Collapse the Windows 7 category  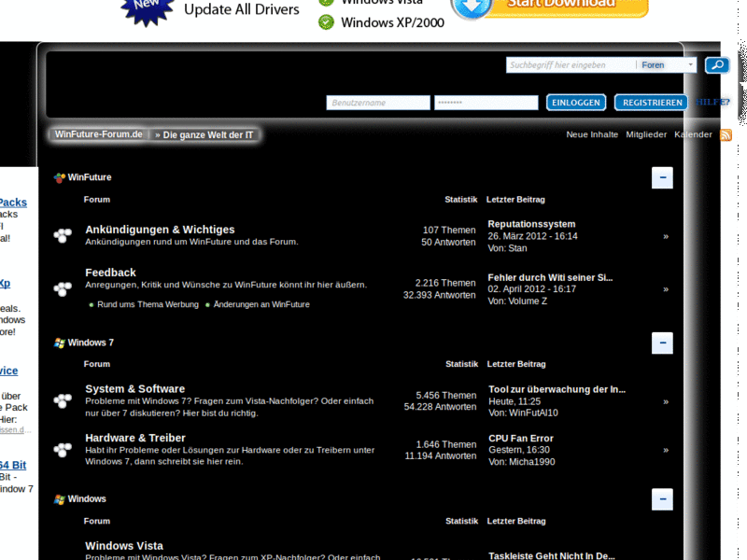point(662,343)
